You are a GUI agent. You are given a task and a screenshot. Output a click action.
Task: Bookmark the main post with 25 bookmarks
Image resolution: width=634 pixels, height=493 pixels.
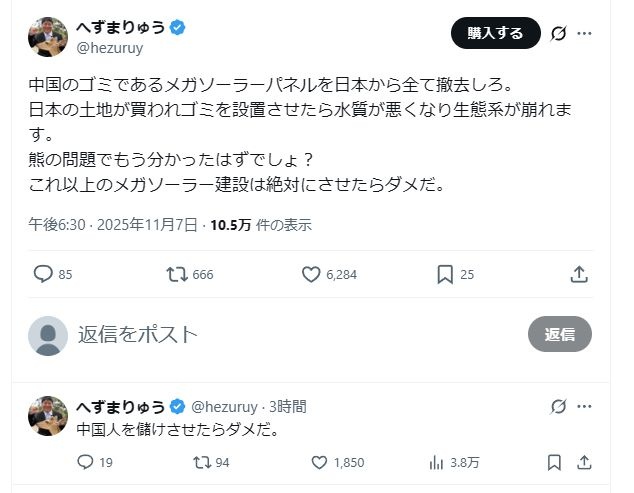coord(445,274)
